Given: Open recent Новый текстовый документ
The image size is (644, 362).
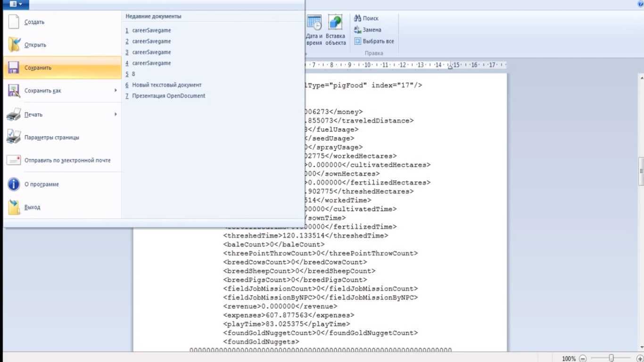Looking at the screenshot, I should [x=166, y=85].
